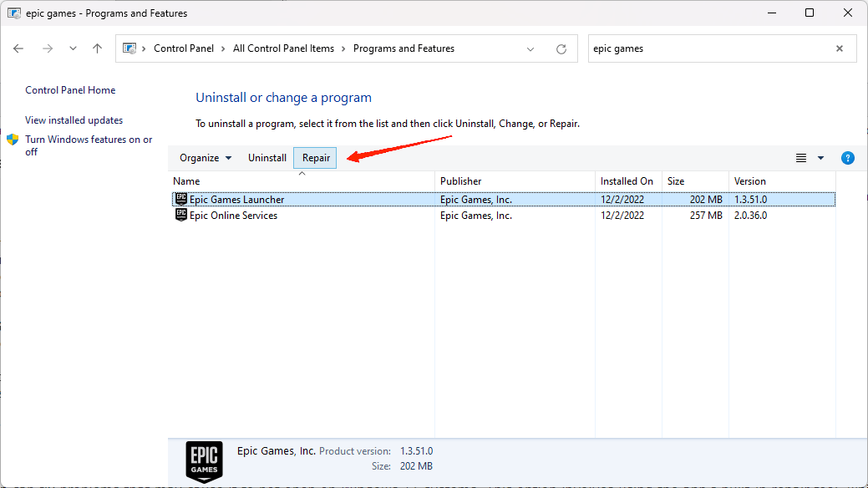
Task: Refresh the Programs and Features list
Action: click(x=561, y=48)
